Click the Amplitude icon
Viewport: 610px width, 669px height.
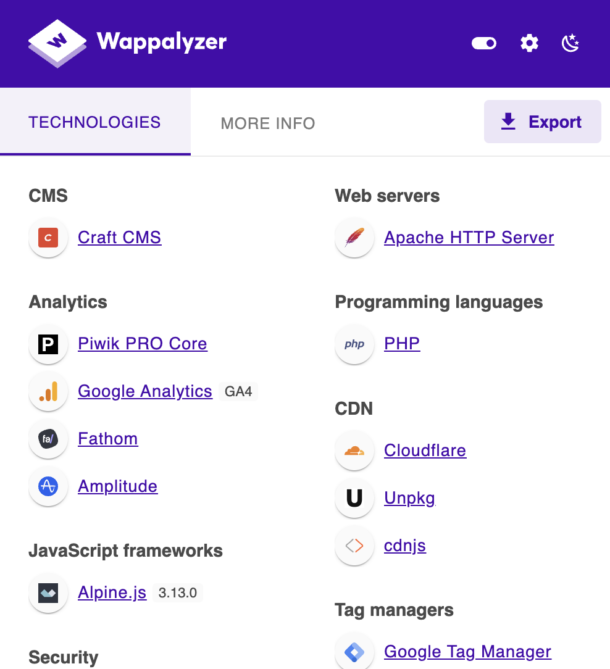pyautogui.click(x=48, y=486)
